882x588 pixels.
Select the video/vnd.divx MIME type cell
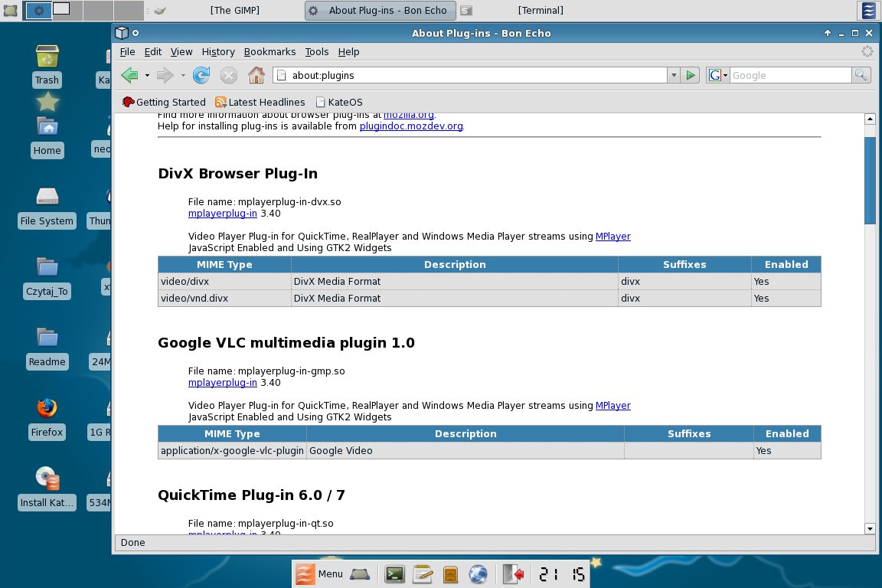pyautogui.click(x=224, y=299)
